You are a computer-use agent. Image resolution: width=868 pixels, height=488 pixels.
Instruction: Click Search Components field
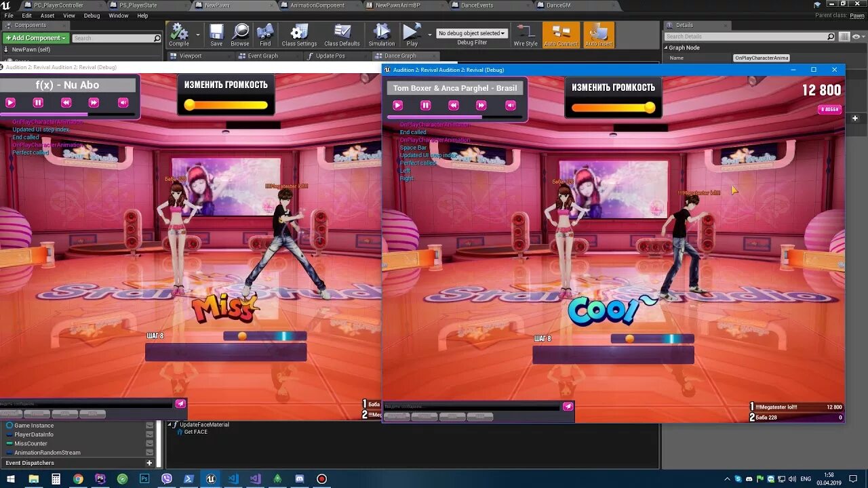(116, 38)
